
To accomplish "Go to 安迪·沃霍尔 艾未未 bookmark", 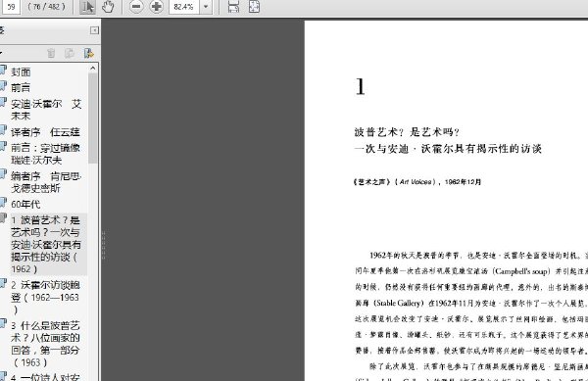I will click(46, 110).
